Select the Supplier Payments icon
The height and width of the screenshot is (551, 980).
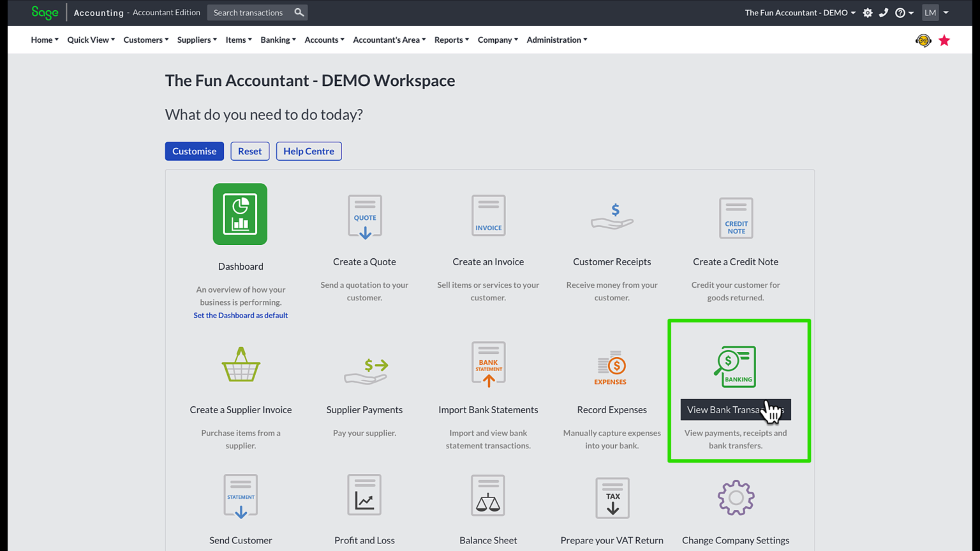[364, 365]
